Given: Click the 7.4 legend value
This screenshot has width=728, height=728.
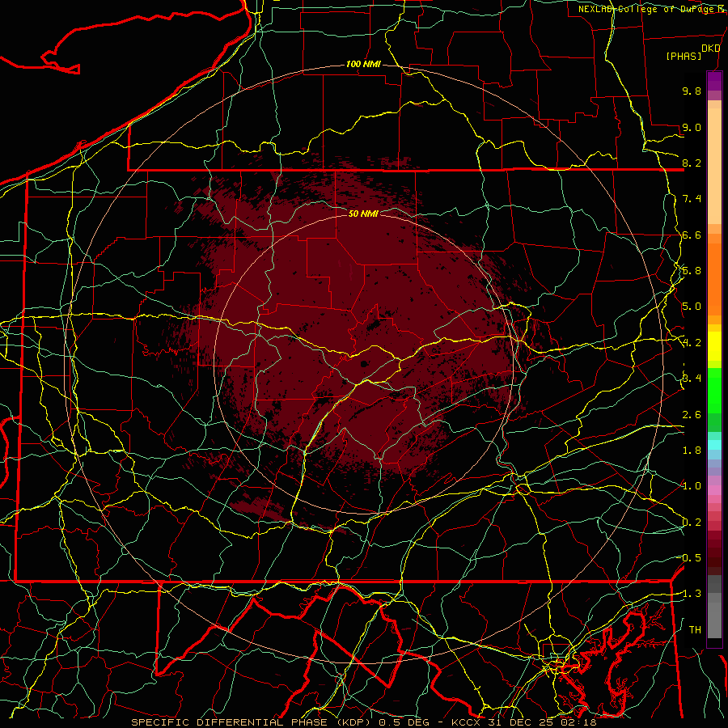Looking at the screenshot, I should [x=692, y=199].
